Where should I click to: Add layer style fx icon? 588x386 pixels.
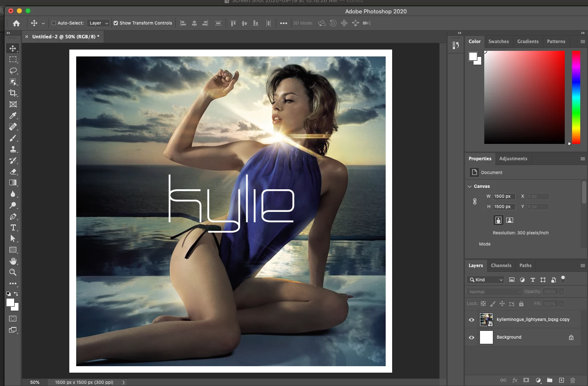click(x=515, y=380)
